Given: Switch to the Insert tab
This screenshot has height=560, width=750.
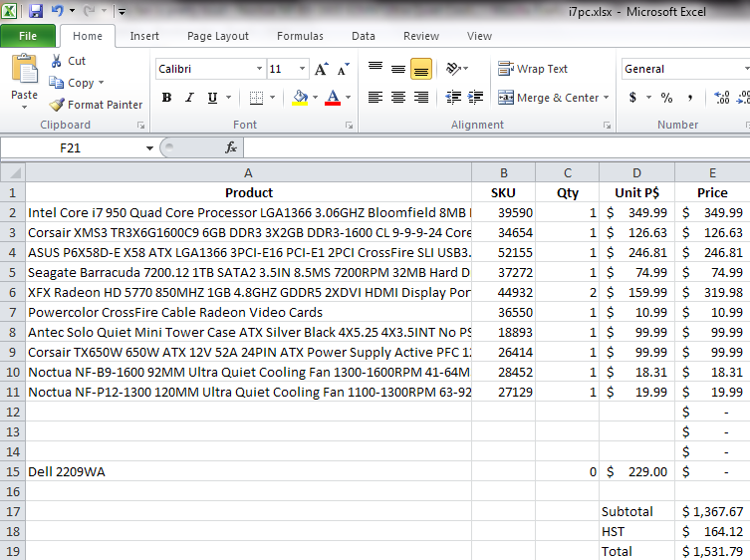Looking at the screenshot, I should [144, 36].
